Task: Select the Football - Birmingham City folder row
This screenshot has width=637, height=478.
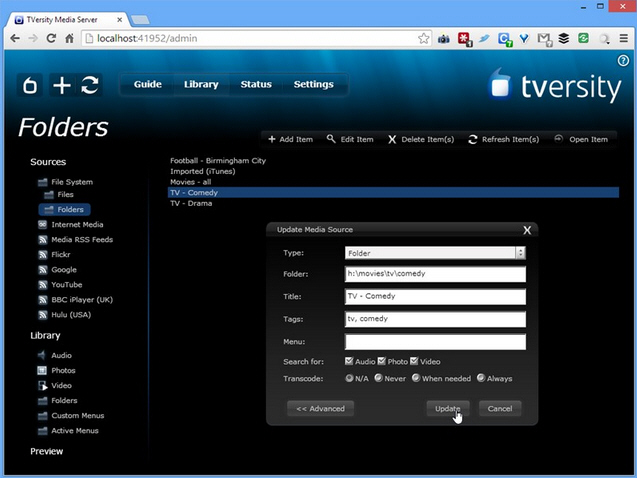Action: [x=393, y=160]
